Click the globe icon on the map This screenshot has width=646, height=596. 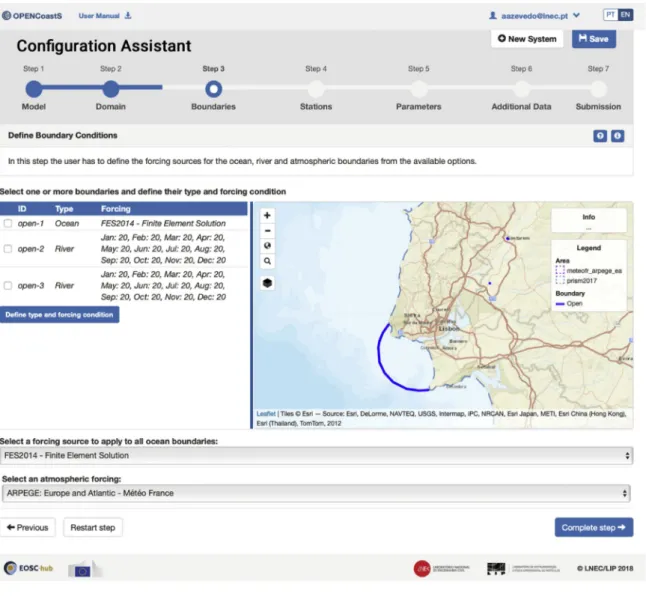[x=267, y=246]
